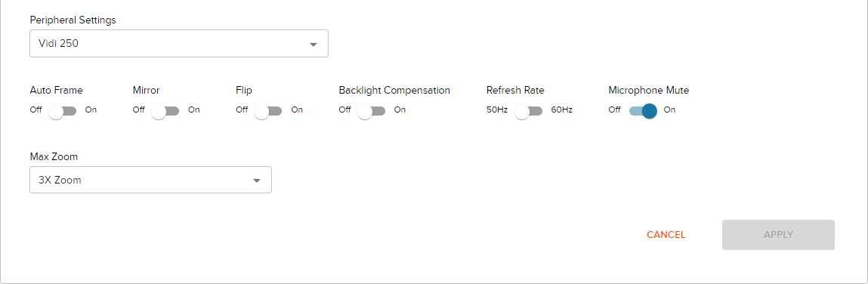Click the 60Hz label of Refresh Rate

[x=562, y=110]
